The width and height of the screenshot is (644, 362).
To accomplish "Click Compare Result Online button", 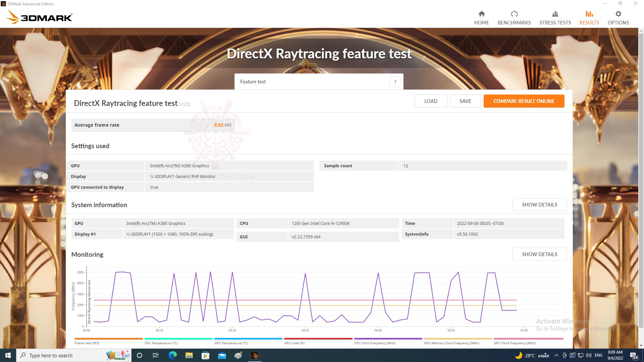I will (524, 101).
